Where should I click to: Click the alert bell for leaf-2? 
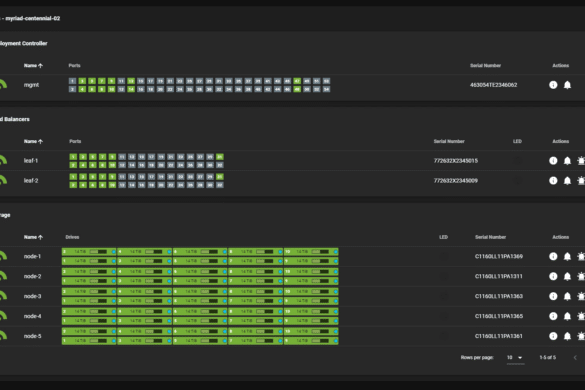click(567, 181)
